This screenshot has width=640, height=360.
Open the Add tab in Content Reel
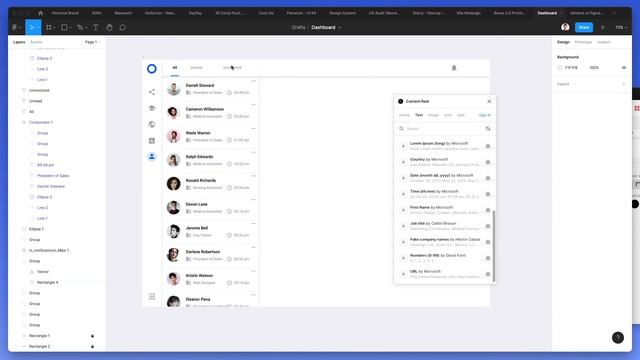click(461, 115)
